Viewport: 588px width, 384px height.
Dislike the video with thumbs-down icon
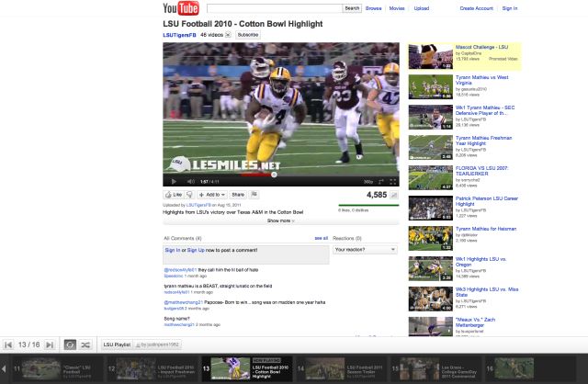190,195
